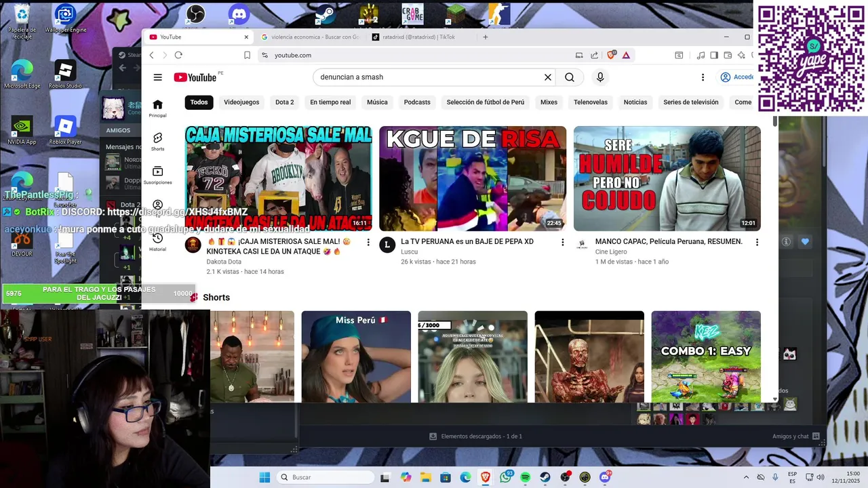Open Miss Perú short thumbnail

coord(356,357)
